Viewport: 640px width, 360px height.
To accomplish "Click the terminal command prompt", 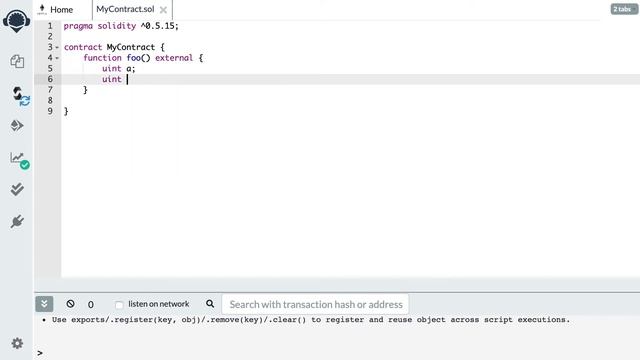I will [x=40, y=353].
